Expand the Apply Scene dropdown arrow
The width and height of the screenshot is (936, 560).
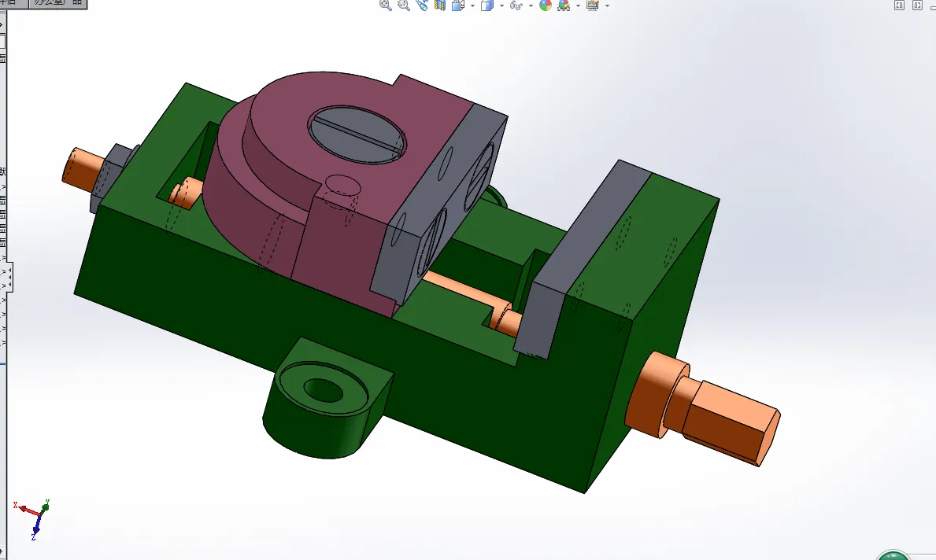pos(578,6)
